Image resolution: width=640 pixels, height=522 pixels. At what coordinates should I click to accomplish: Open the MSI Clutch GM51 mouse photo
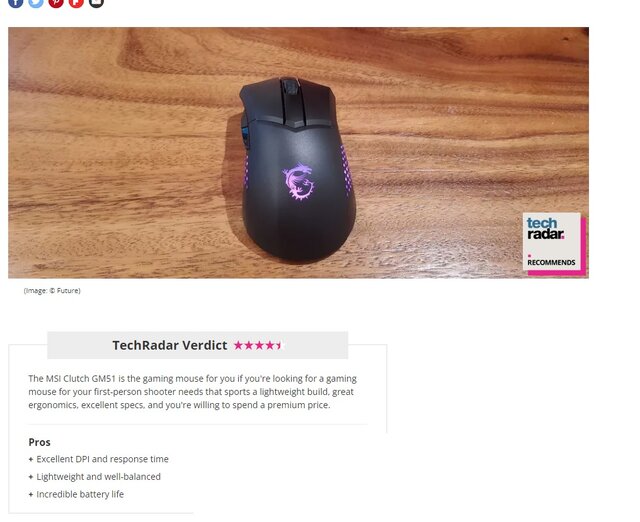pos(298,153)
